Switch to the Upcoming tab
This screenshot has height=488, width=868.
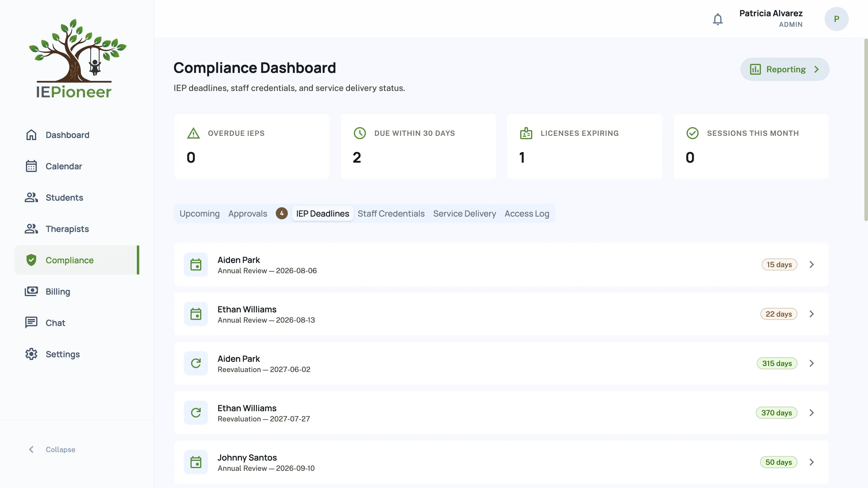pyautogui.click(x=200, y=214)
